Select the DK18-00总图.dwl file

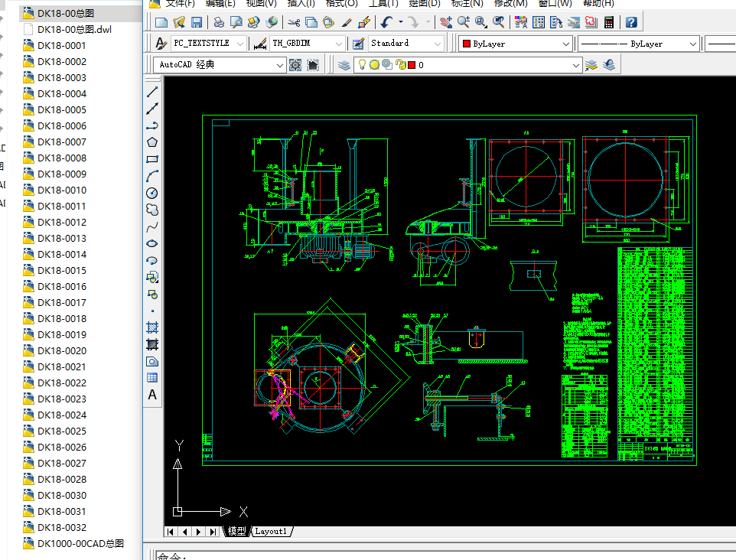click(x=74, y=29)
